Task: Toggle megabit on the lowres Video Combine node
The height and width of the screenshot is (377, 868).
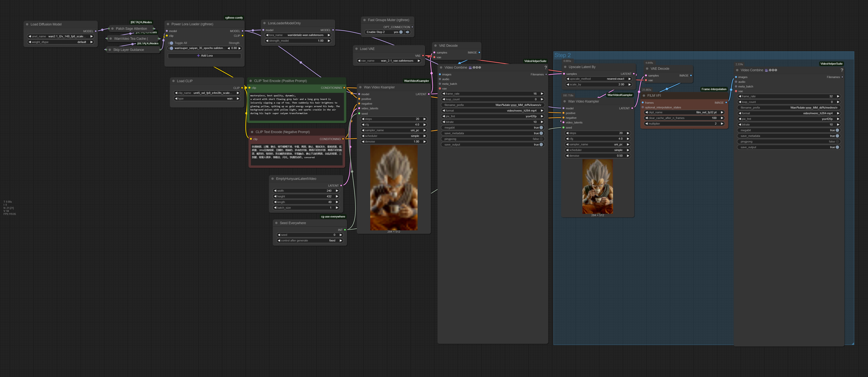Action: 541,128
